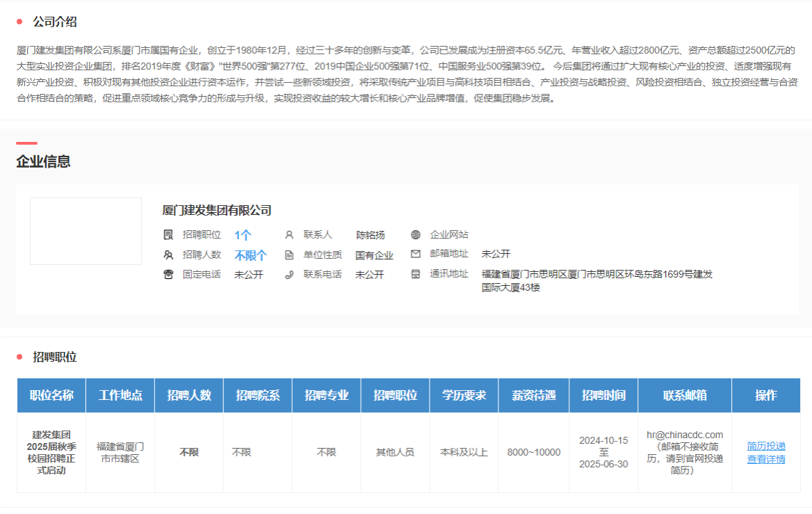Click the 公司介绍 section heading
This screenshot has height=514, width=812.
(x=55, y=22)
